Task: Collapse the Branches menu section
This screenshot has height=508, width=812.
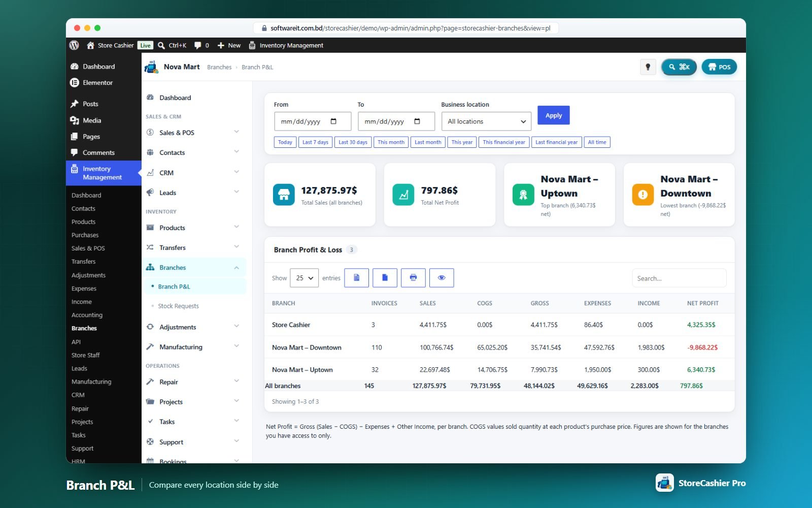Action: (194, 268)
